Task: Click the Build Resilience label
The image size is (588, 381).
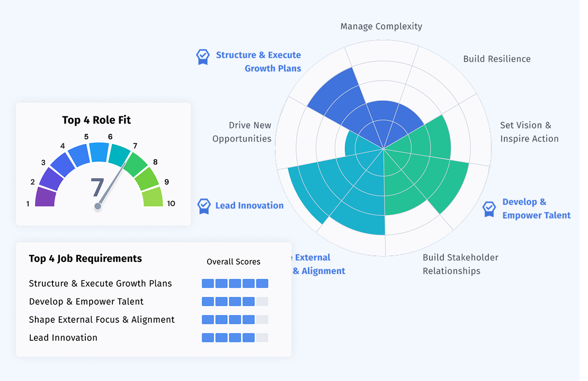Action: point(497,59)
